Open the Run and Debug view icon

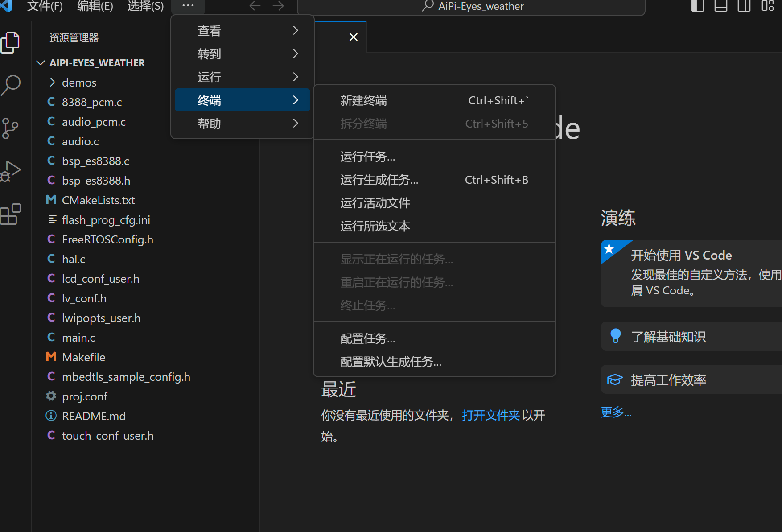click(x=11, y=171)
